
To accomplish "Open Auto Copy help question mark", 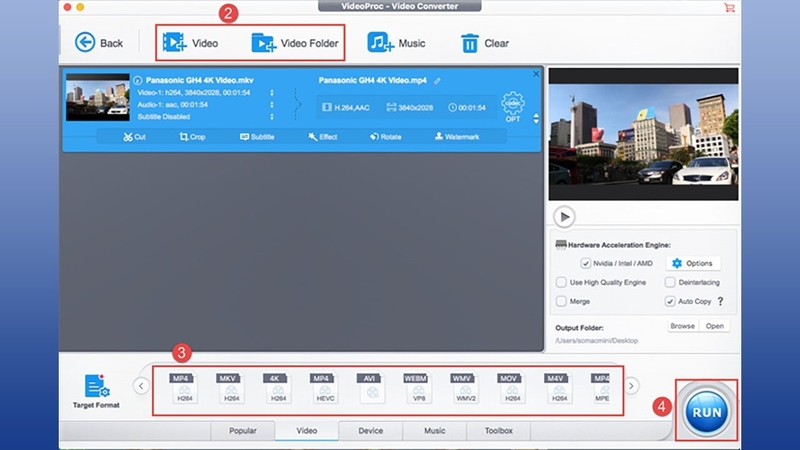I will pos(720,301).
